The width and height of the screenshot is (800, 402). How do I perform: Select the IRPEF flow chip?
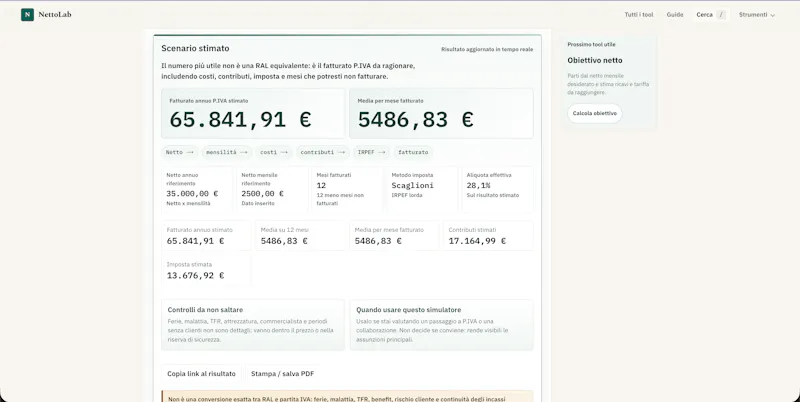[371, 152]
